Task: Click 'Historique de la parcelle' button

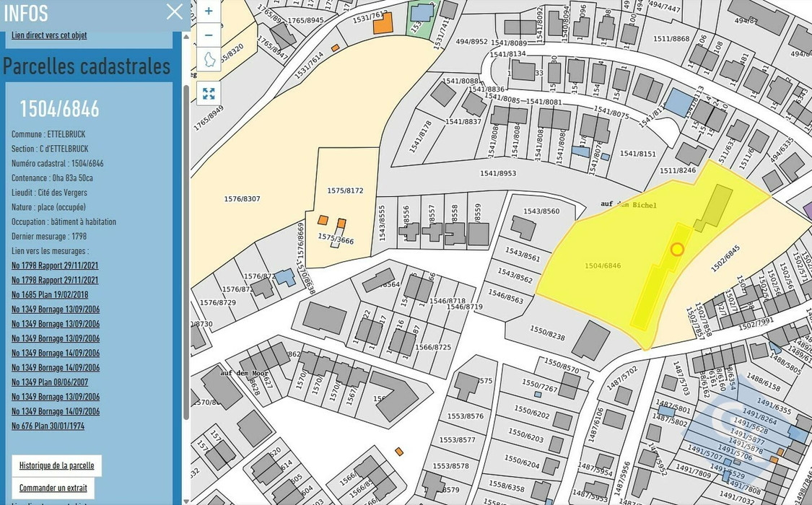Action: [x=57, y=465]
